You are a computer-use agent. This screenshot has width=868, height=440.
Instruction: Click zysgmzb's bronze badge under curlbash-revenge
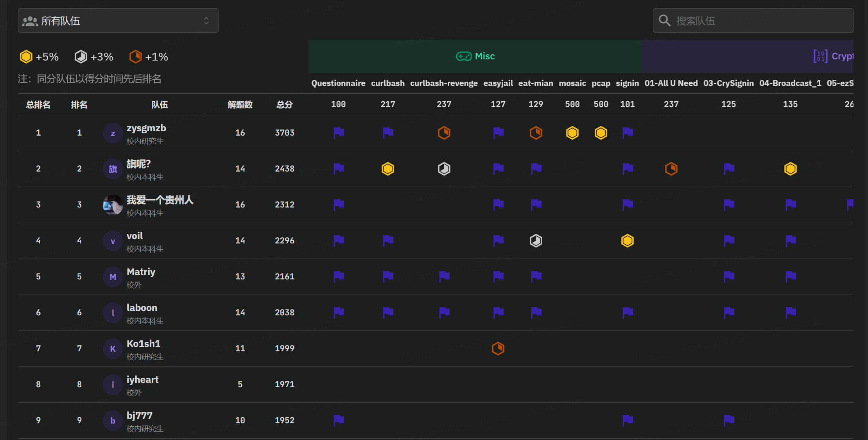point(444,133)
